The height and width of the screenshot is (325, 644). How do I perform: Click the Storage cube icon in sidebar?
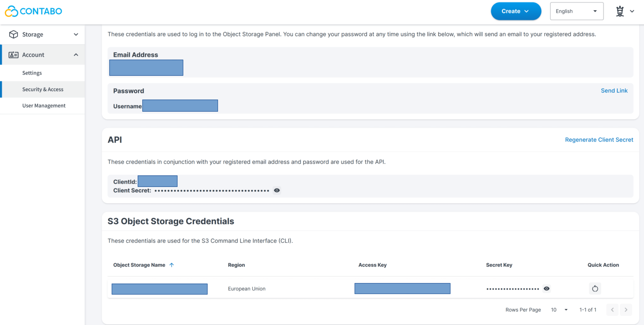pos(13,34)
